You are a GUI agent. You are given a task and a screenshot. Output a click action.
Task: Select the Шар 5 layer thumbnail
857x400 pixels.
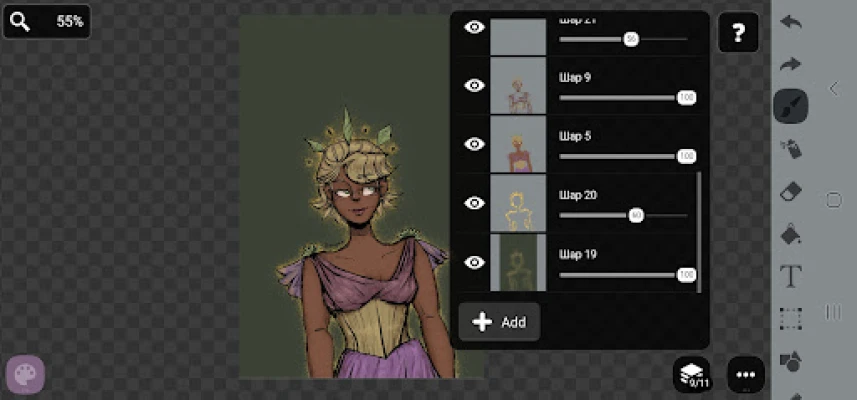[x=518, y=144]
